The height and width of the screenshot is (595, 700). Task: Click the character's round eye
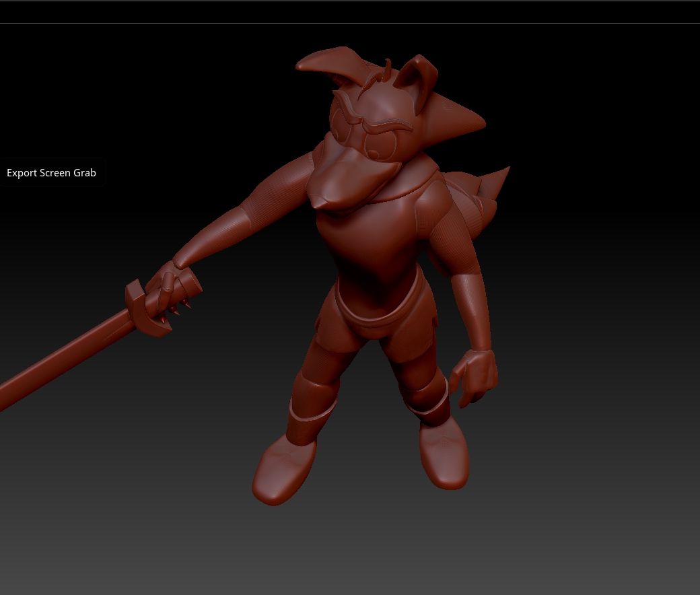tap(380, 144)
